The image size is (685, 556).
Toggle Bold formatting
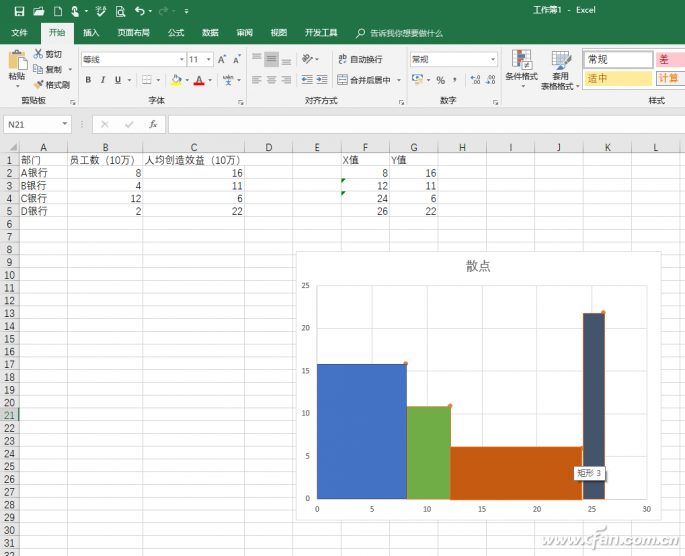click(88, 79)
